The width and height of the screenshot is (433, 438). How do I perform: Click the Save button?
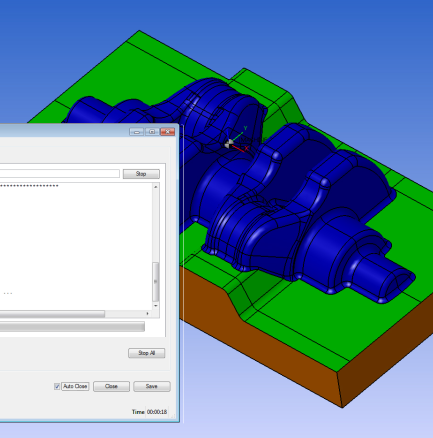point(152,386)
